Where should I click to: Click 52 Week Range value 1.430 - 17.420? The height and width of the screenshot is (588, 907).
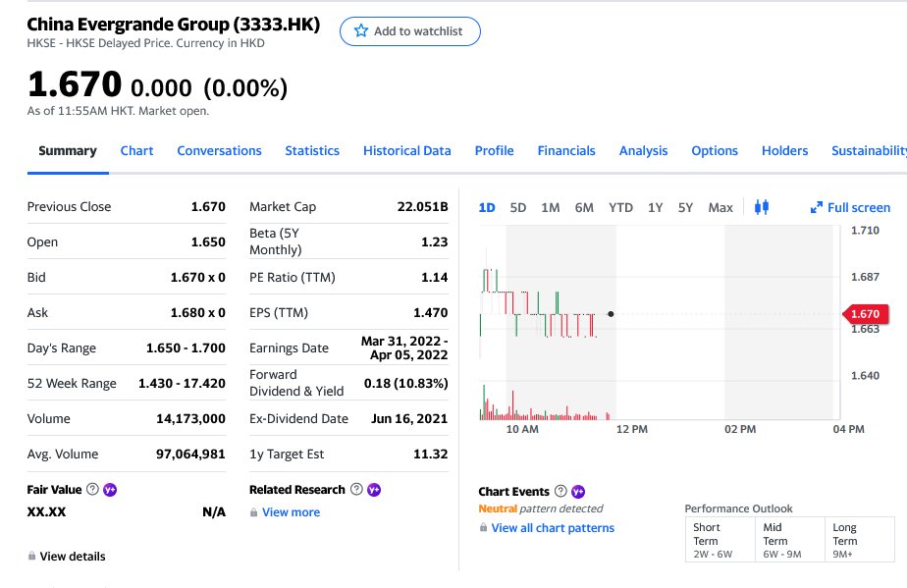(182, 383)
